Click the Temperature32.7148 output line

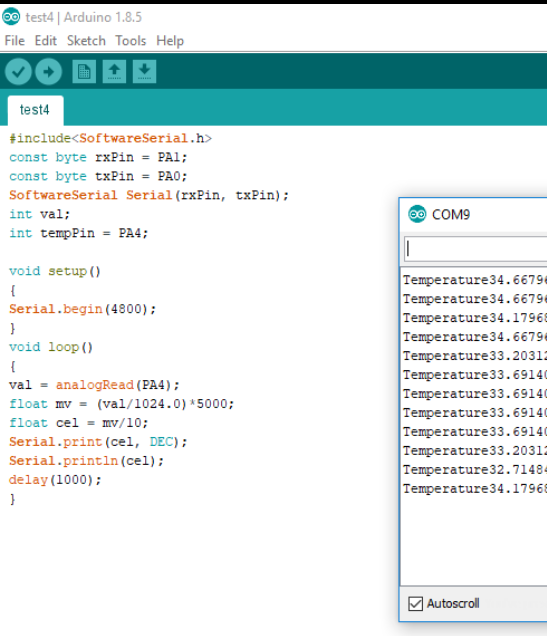click(474, 470)
